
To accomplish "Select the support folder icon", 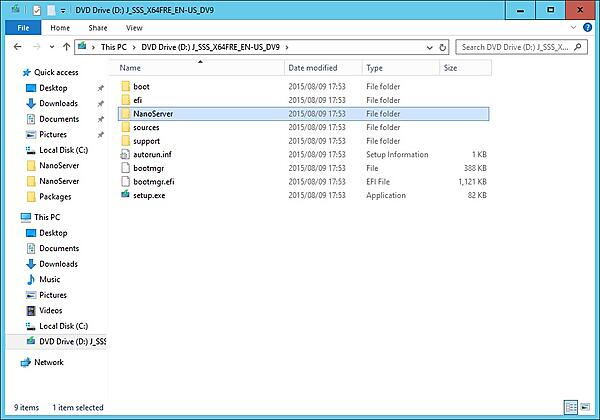I will point(126,141).
